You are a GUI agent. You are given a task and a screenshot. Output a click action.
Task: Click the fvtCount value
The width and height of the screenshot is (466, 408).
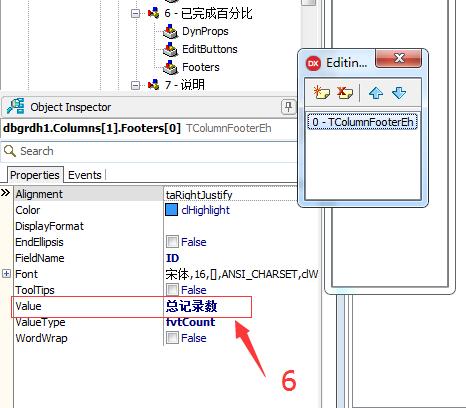point(190,322)
